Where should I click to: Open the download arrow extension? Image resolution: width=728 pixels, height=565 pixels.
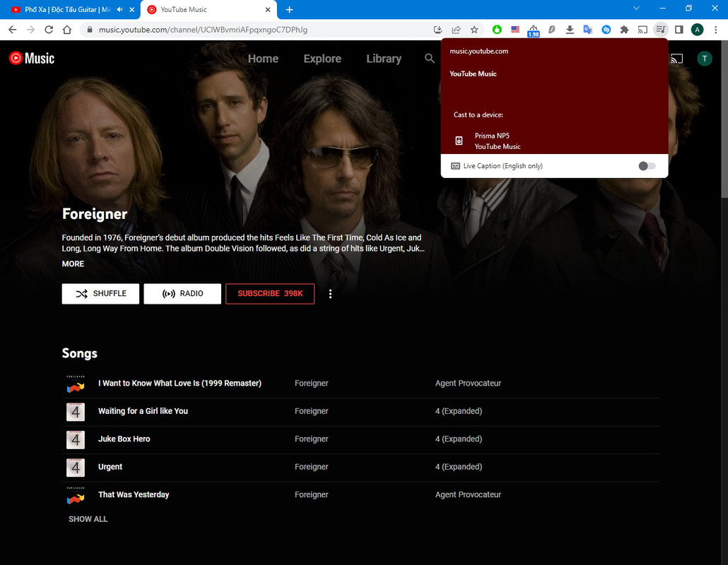point(570,30)
